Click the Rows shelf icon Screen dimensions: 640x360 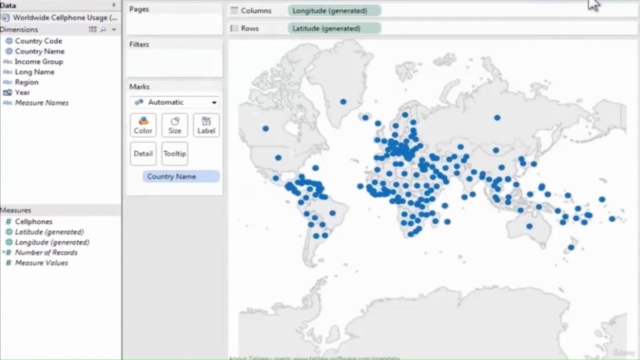coord(234,29)
